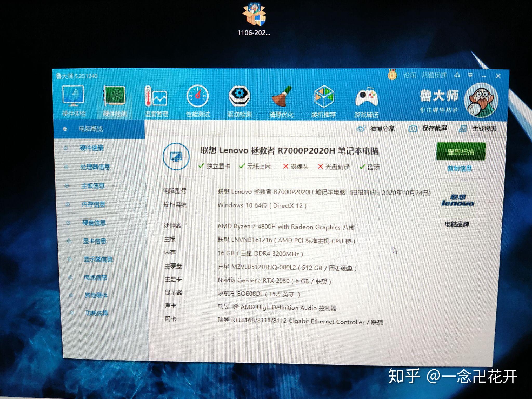The image size is (532, 399).
Task: Click the round computer monitor icon
Action: pos(176,157)
